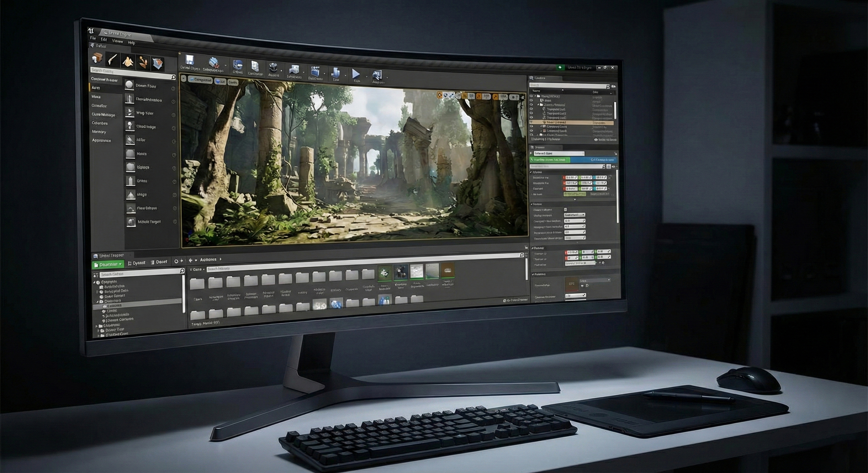Toggle eye visibility of third outliner row
868x473 pixels.
531,105
